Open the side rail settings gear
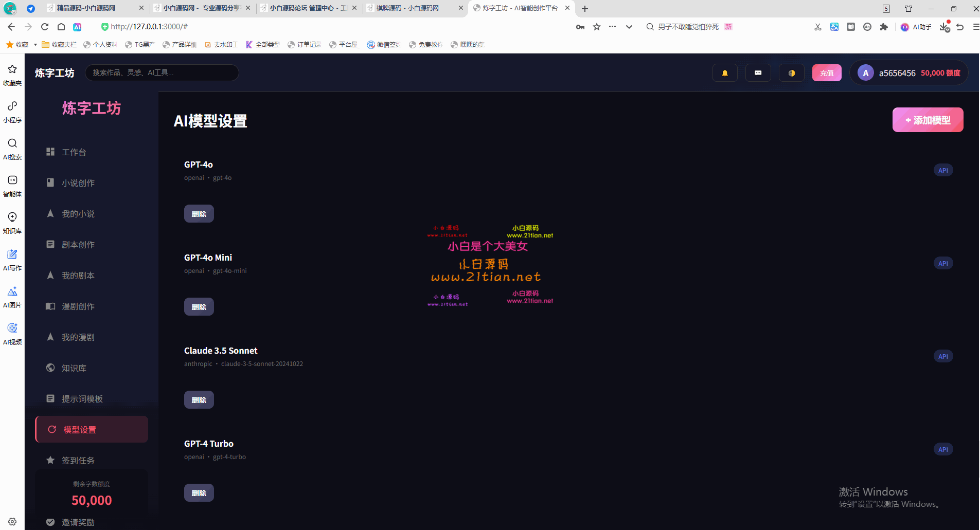This screenshot has width=980, height=530. [12, 521]
